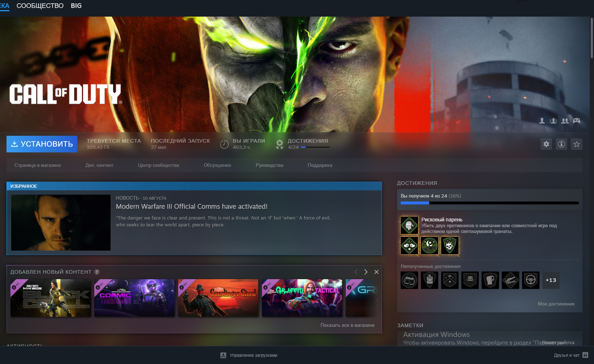
Task: Close the new content panel
Action: 376,272
